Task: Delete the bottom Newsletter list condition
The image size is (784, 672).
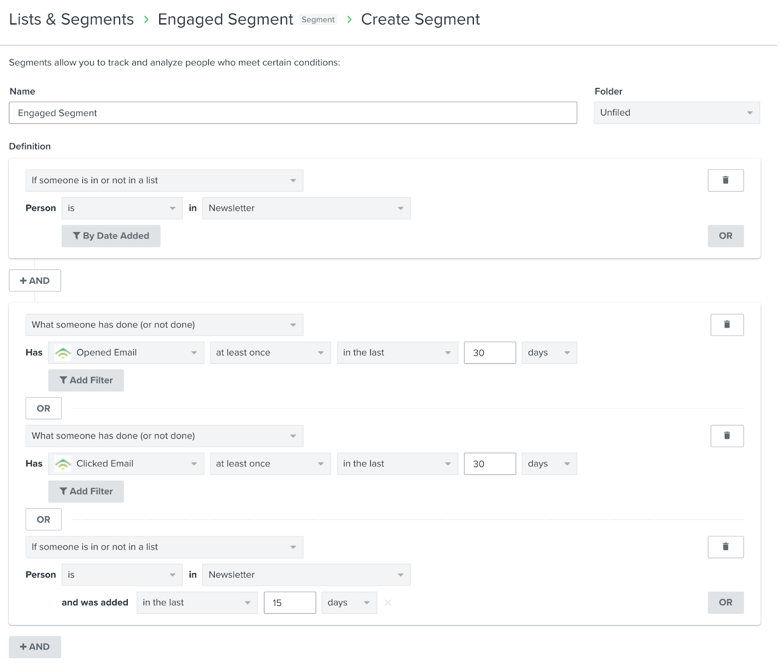Action: (725, 547)
